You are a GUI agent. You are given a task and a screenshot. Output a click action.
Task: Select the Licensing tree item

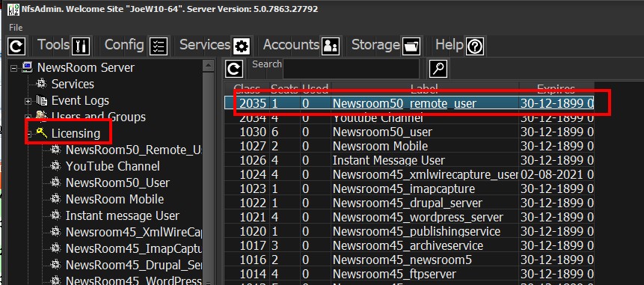(x=76, y=133)
